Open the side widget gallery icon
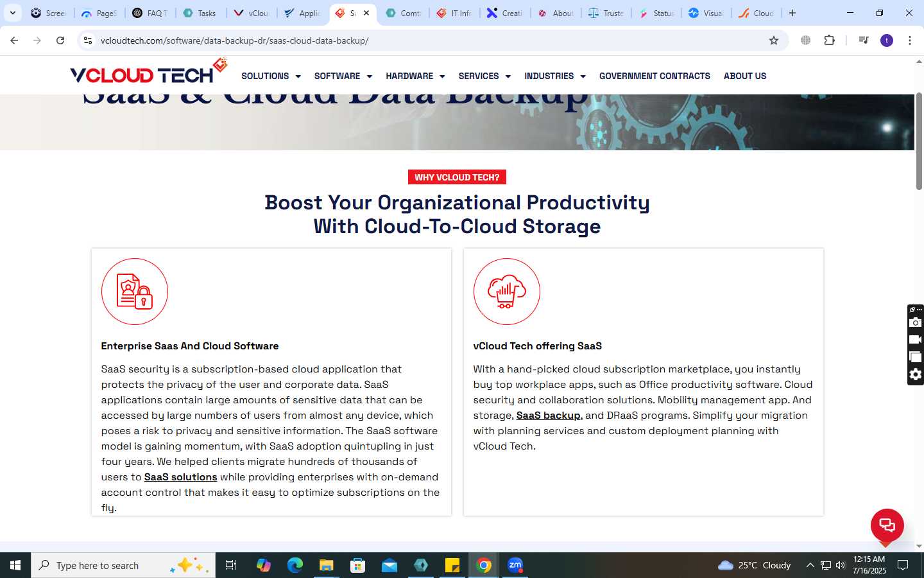924x578 pixels. click(916, 357)
